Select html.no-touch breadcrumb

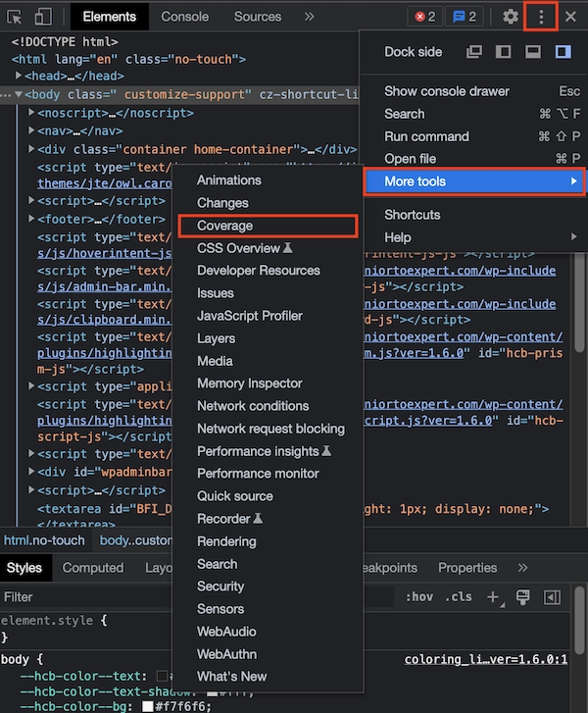click(44, 540)
